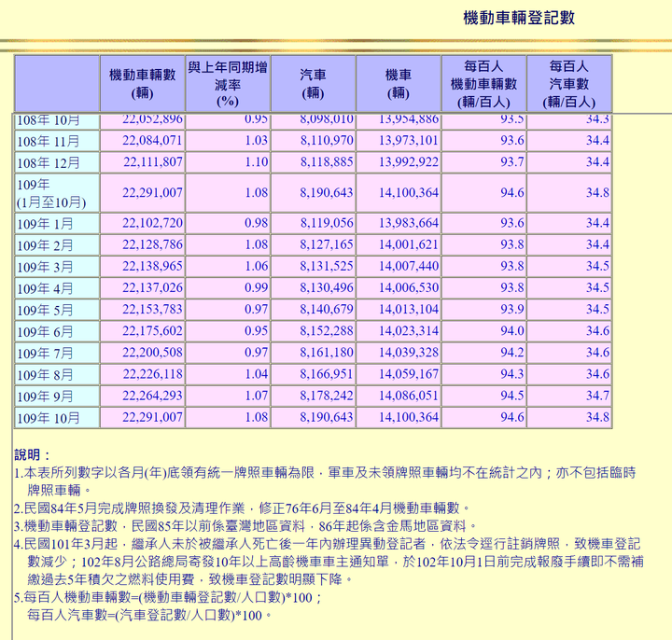Click car count 8,119,056 for 109年 1月
This screenshot has height=640, width=672.
(327, 223)
